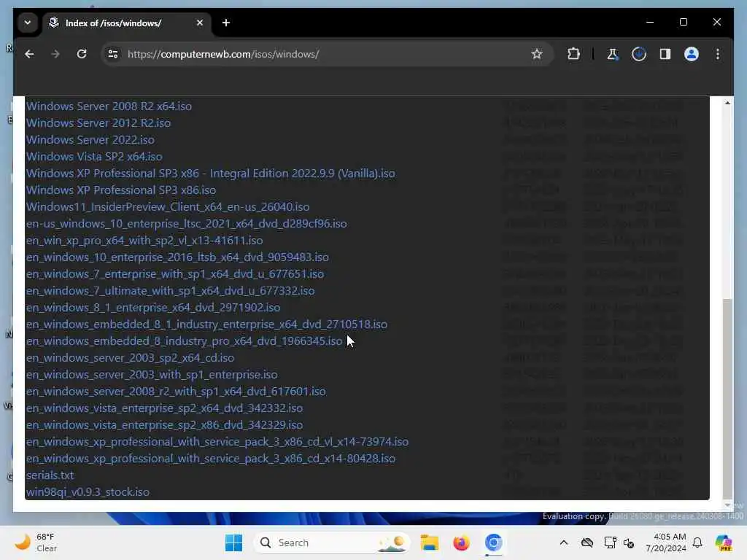Open vista_enterprise_sp2_x64_dvd_342332.iso
747x560 pixels.
coord(164,408)
